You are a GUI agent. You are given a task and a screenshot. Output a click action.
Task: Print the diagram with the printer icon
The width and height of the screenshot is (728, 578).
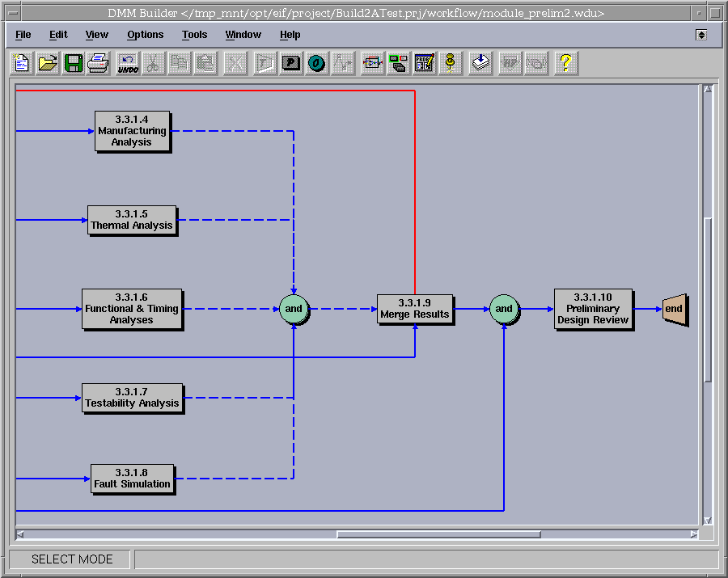(x=99, y=63)
